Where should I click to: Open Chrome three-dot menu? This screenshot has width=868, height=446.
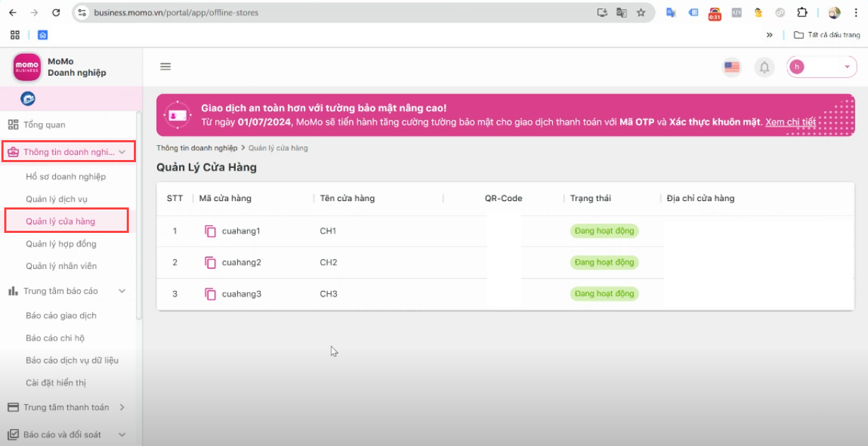(x=857, y=12)
